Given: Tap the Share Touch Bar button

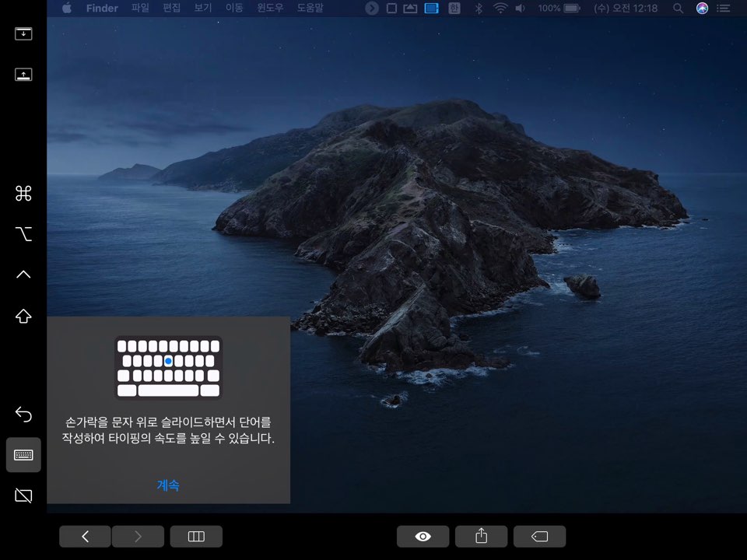Looking at the screenshot, I should (x=481, y=537).
